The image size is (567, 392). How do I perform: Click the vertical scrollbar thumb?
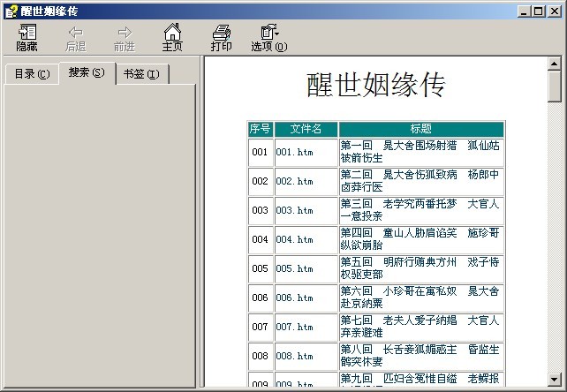click(555, 87)
